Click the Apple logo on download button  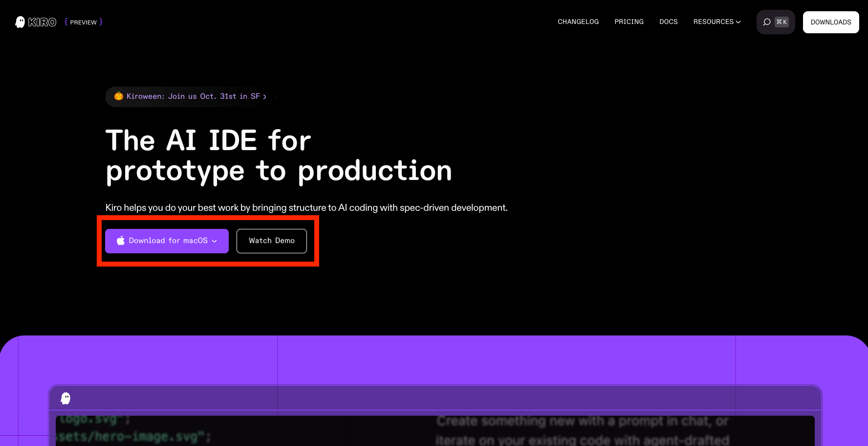121,241
